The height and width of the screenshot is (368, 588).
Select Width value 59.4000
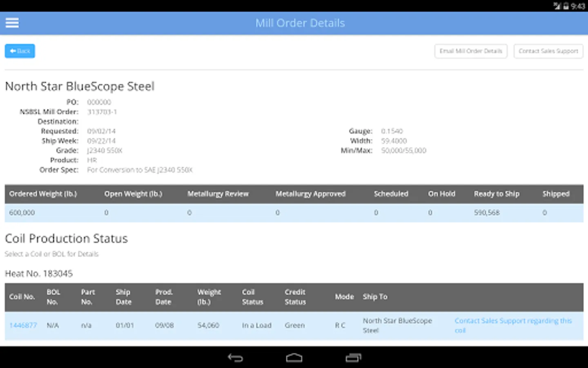tap(394, 141)
